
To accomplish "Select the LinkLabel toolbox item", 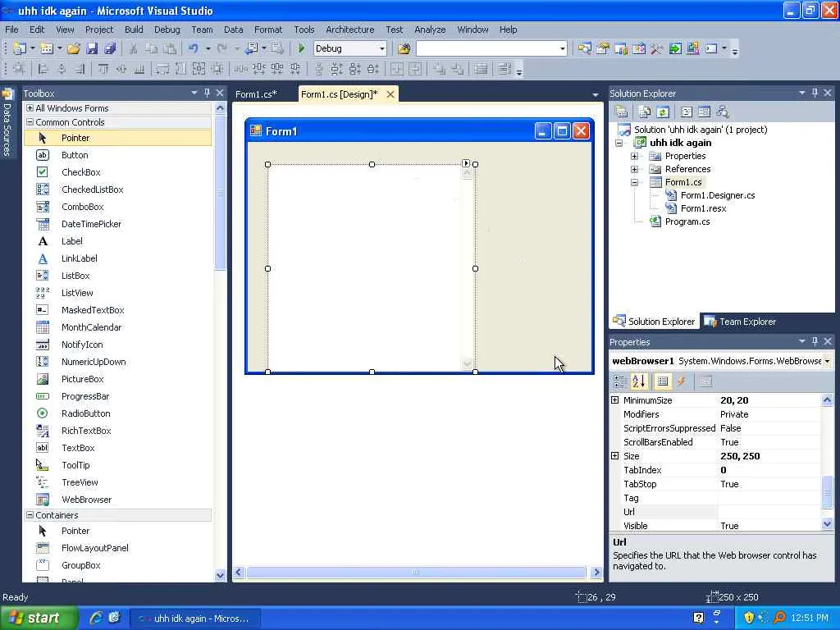I will click(x=80, y=258).
